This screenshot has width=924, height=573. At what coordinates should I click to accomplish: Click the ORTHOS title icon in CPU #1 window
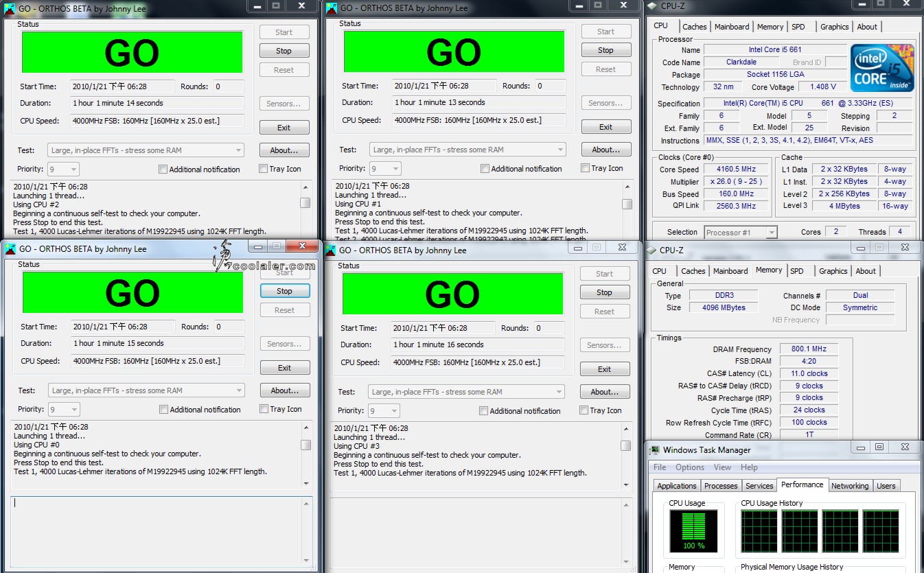[x=332, y=8]
